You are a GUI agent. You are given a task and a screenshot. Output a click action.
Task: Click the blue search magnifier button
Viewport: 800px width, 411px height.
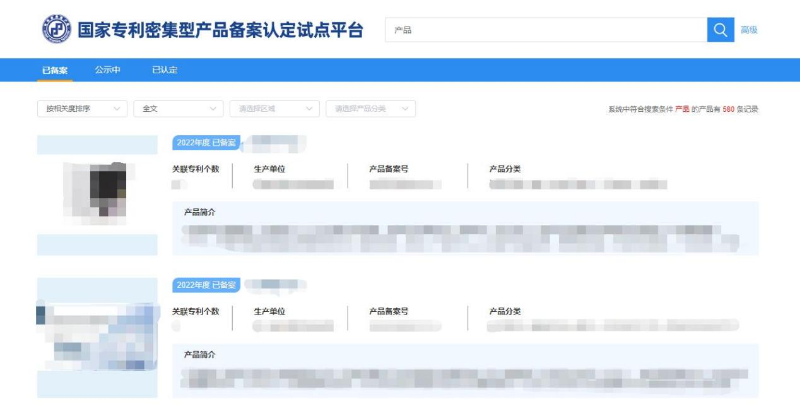pyautogui.click(x=720, y=30)
